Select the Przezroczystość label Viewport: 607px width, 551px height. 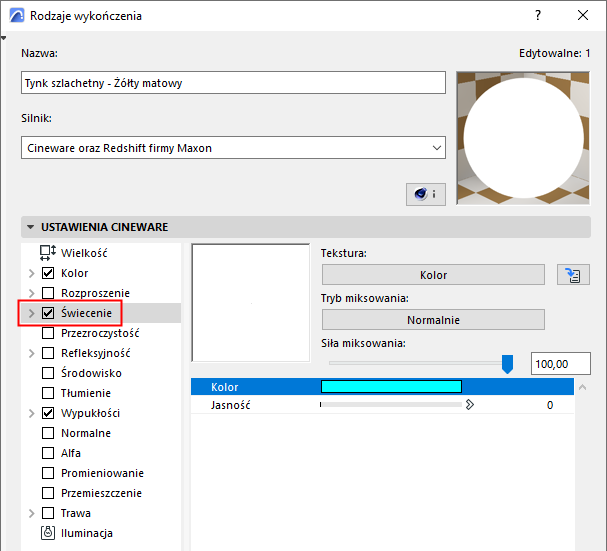[x=100, y=333]
